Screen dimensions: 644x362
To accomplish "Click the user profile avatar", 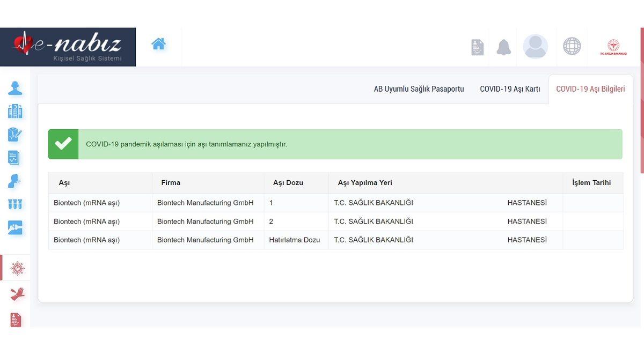I will point(535,47).
